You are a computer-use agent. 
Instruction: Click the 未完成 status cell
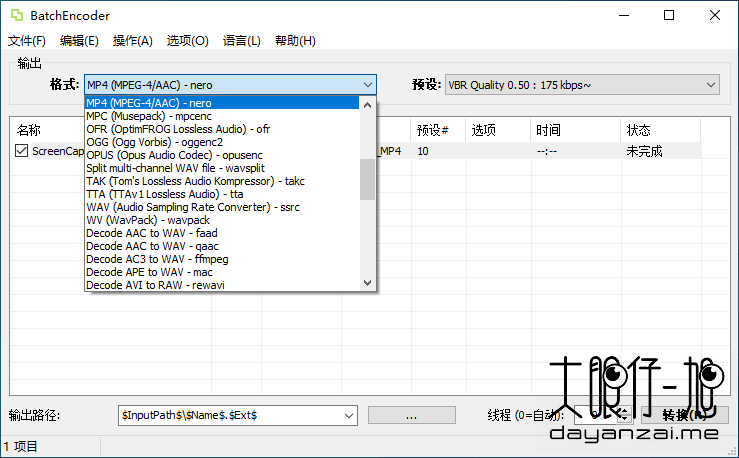(x=645, y=151)
